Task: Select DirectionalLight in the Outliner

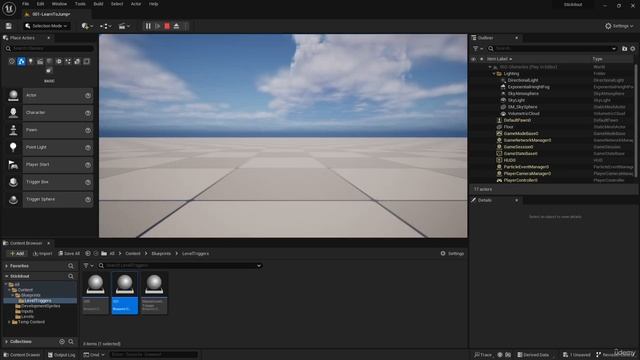Action: click(x=523, y=80)
